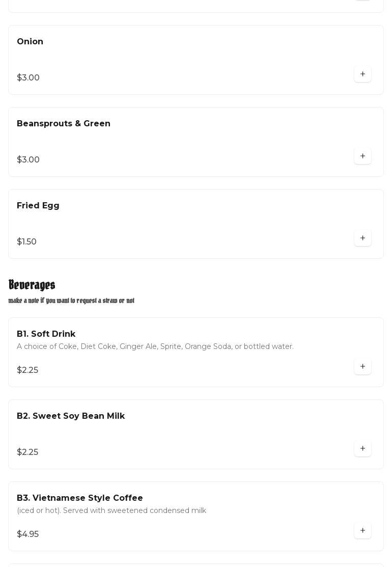The height and width of the screenshot is (567, 392).
Task: Open B1. Soft Drink item title
Action: point(46,334)
